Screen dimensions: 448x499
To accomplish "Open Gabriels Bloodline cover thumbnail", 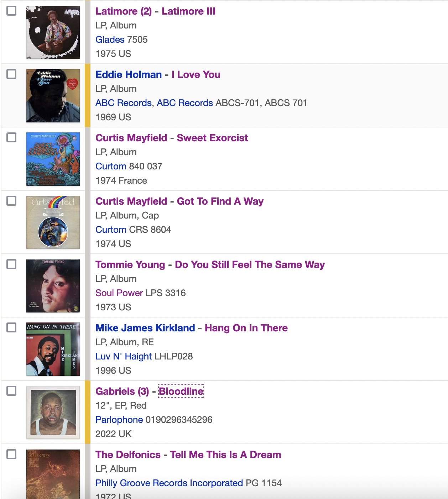I will tap(53, 413).
